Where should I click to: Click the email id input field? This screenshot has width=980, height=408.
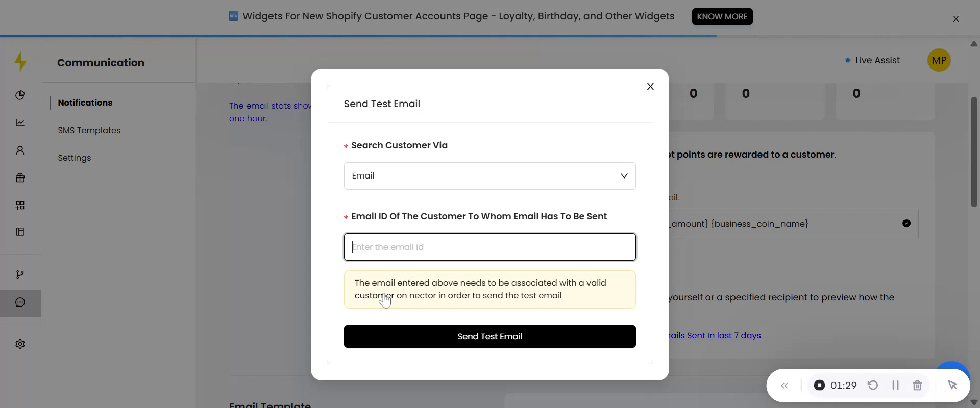(489, 247)
